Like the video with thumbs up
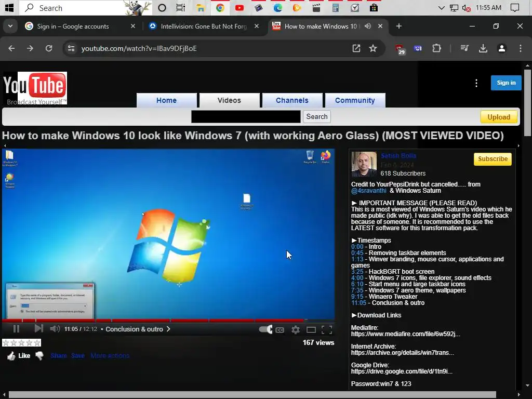The width and height of the screenshot is (532, 399). [x=19, y=355]
